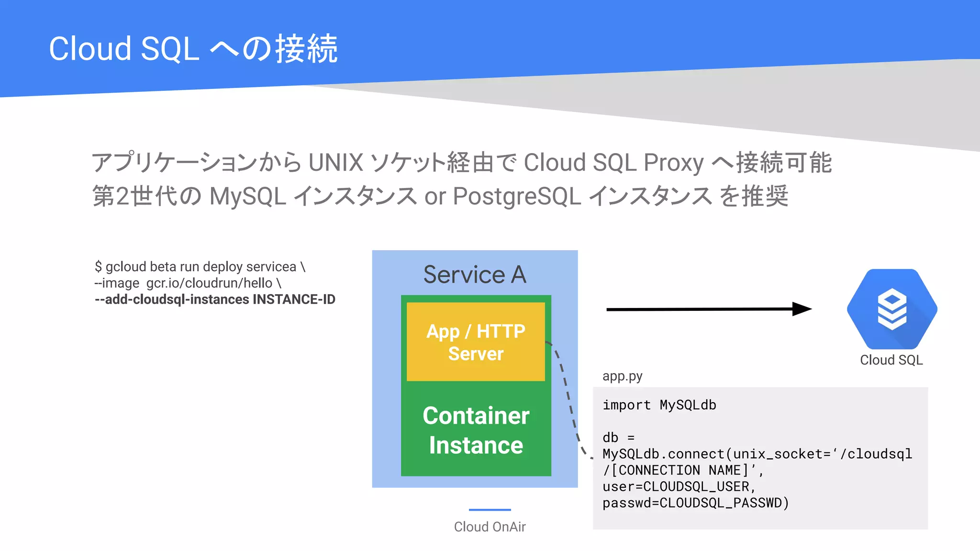Click the "db =" code line
Viewport: 980px width, 551px height.
pos(618,437)
